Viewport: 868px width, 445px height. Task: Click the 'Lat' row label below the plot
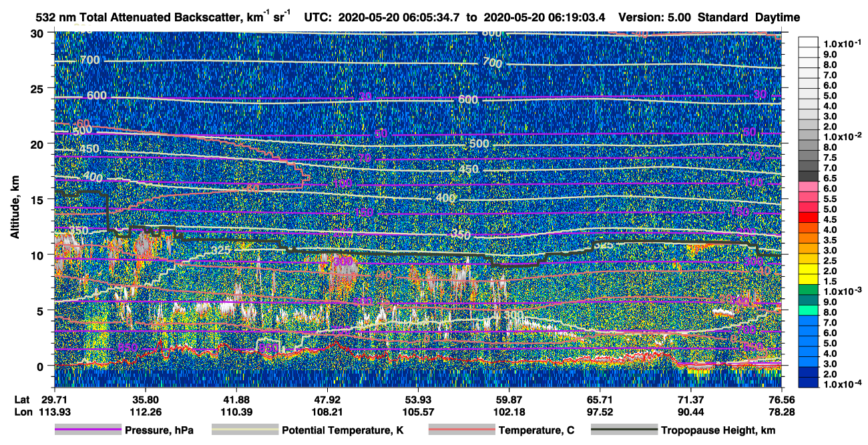tap(21, 400)
